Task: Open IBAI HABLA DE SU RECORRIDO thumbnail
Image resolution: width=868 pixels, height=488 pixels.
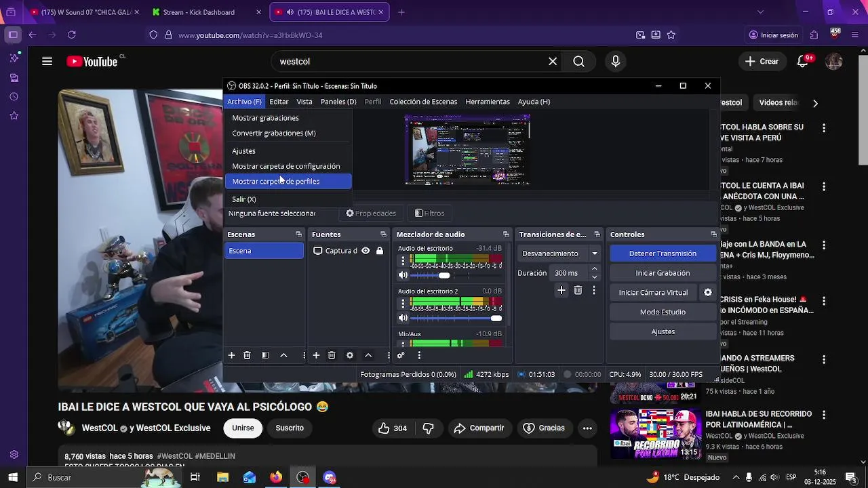Action: pos(654,434)
